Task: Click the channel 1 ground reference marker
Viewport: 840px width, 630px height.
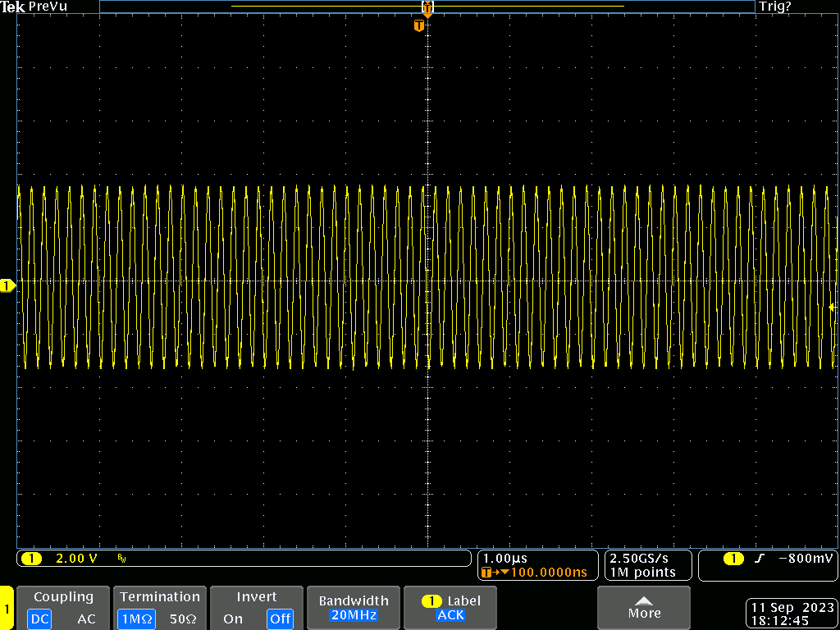Action: click(7, 285)
